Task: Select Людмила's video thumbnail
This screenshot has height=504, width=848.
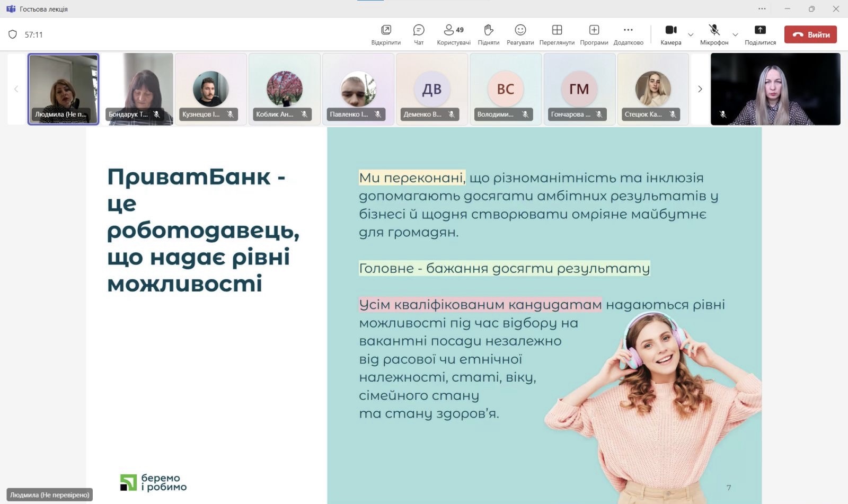Action: point(64,89)
